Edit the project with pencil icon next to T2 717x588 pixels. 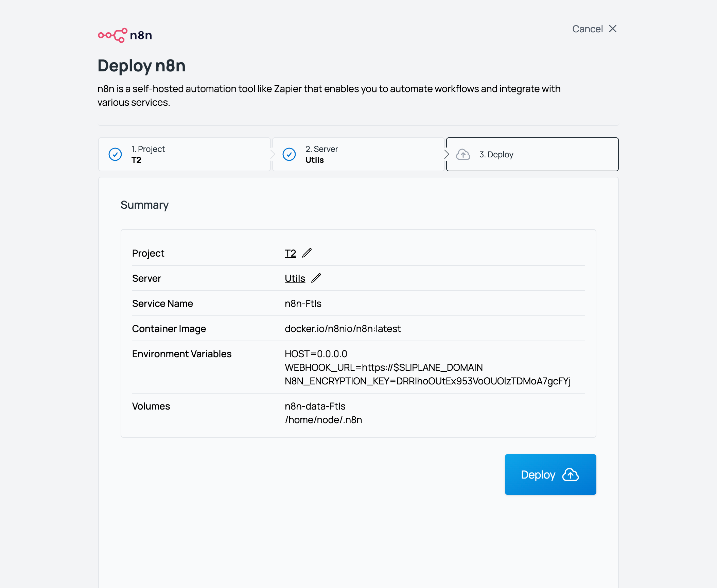pyautogui.click(x=307, y=253)
